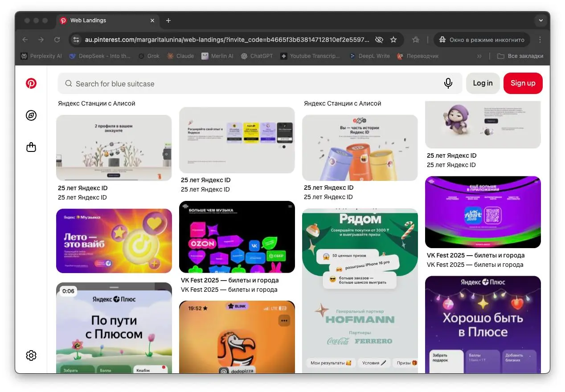Bookmark page with address bar star
565x392 pixels.
pos(393,40)
